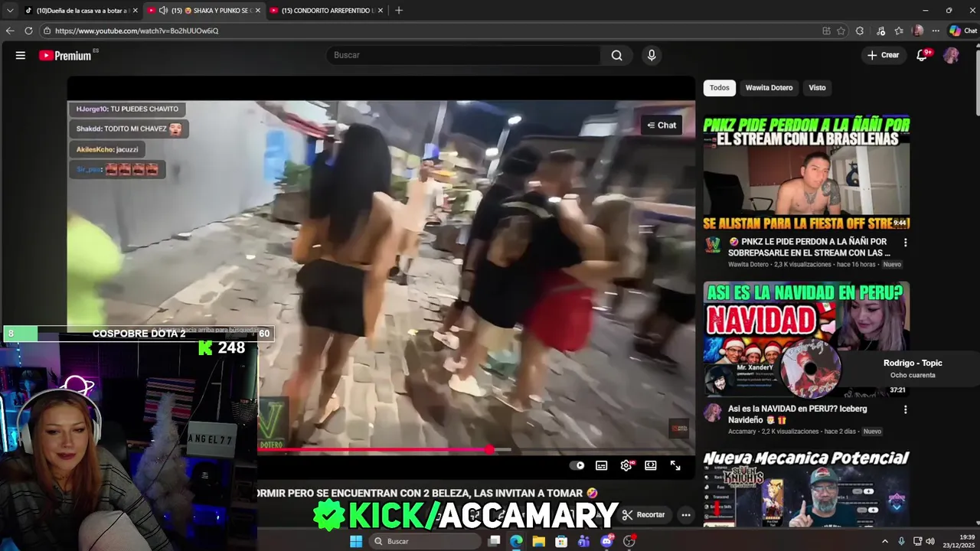
Task: Seek using the red video progress bar
Action: 374,450
